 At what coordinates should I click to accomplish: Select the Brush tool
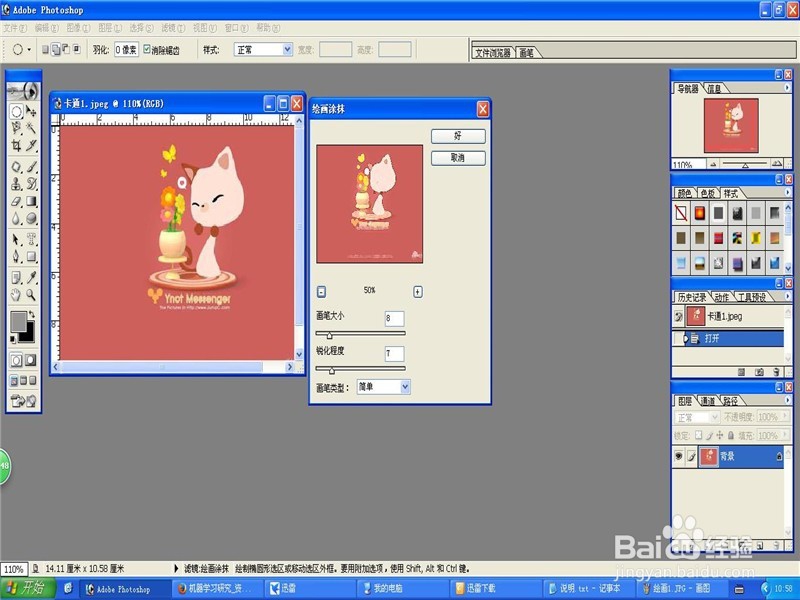click(31, 167)
